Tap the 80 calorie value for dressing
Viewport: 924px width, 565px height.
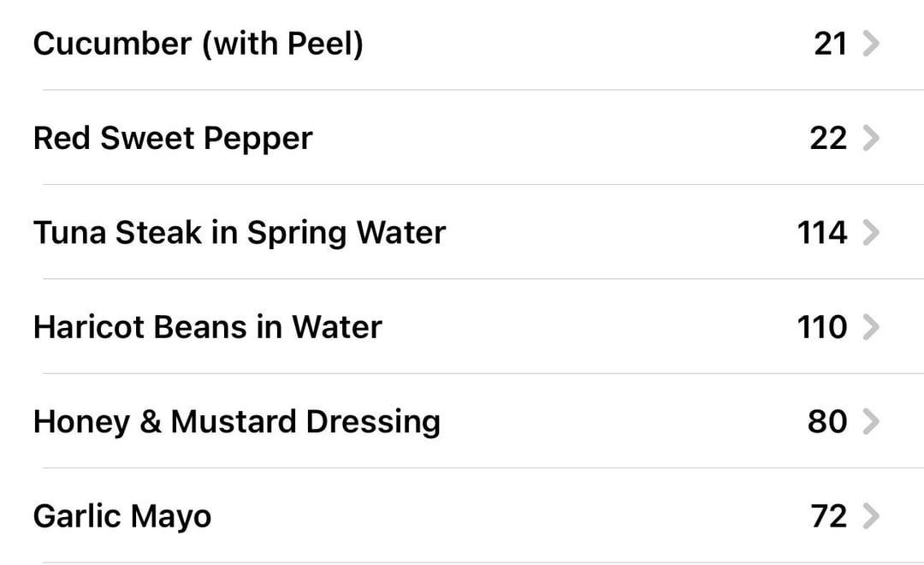click(x=827, y=422)
